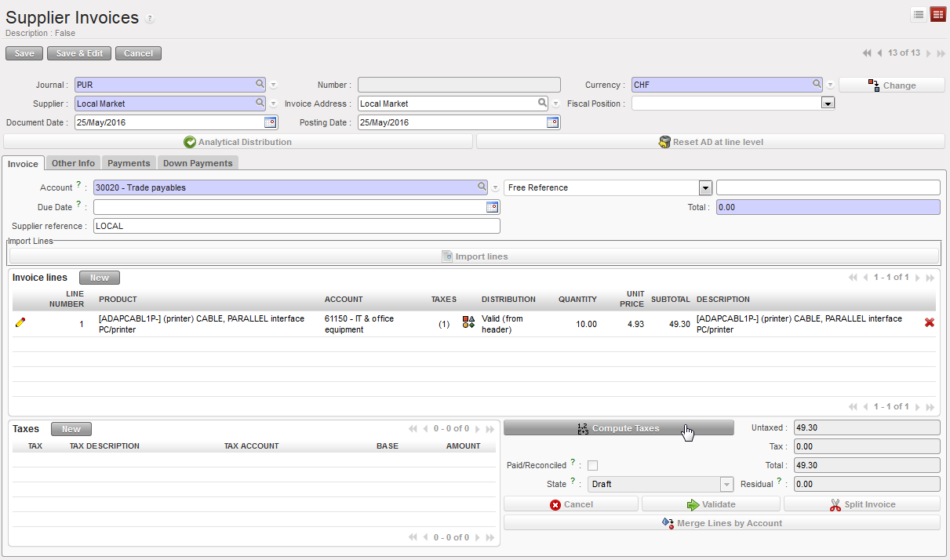The image size is (950, 560).
Task: Click the Split Invoice button
Action: click(x=861, y=504)
